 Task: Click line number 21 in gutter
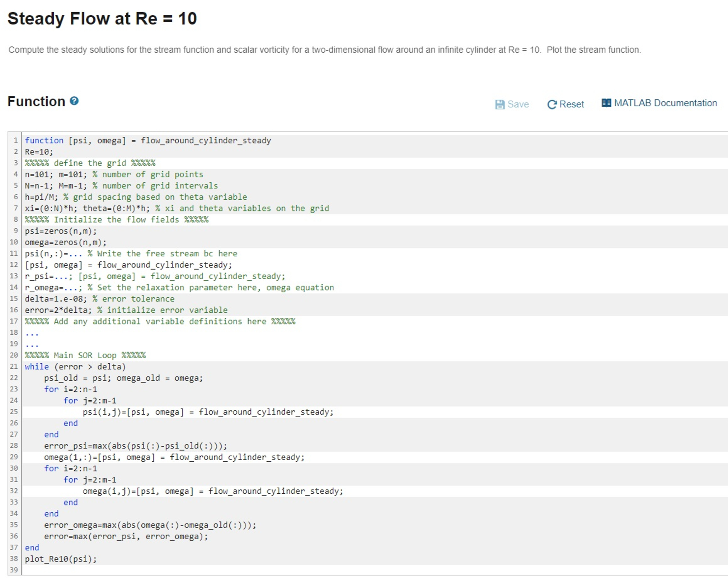14,367
